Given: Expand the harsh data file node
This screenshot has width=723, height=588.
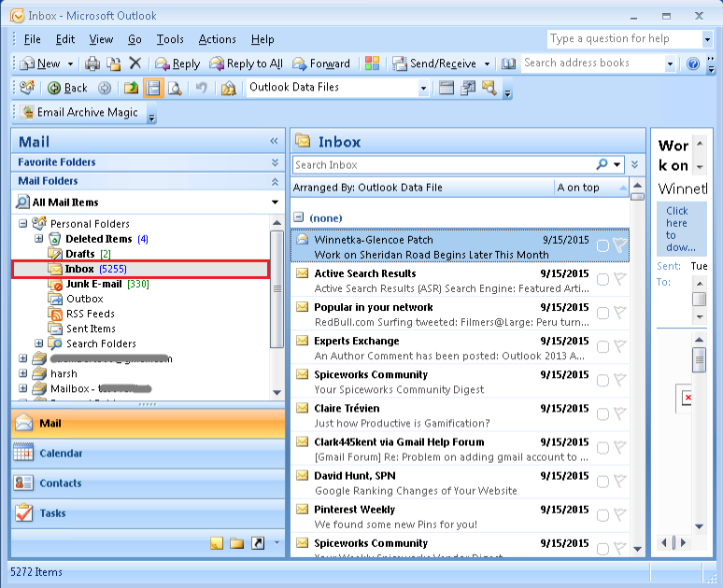Looking at the screenshot, I should pyautogui.click(x=22, y=373).
